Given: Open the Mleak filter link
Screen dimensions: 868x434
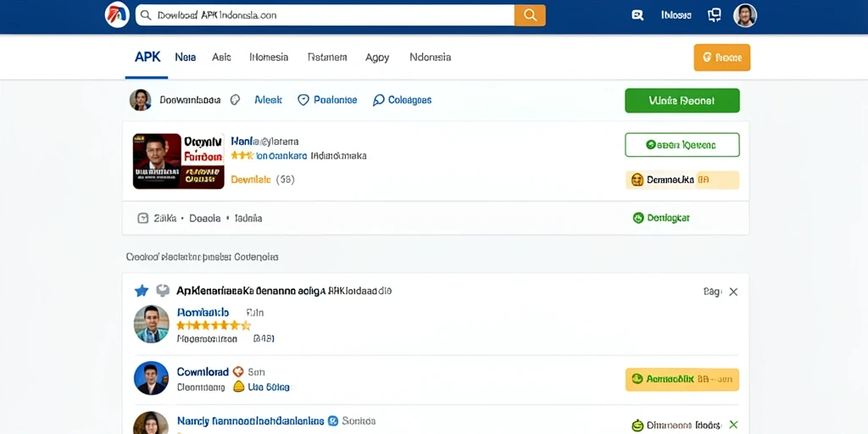Looking at the screenshot, I should [269, 100].
